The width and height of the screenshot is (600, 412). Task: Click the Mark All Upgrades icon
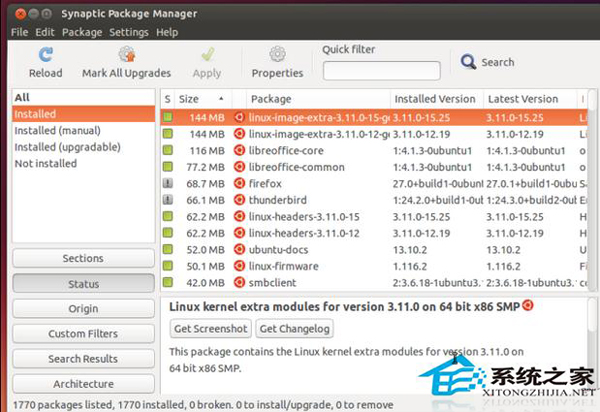coord(127,54)
